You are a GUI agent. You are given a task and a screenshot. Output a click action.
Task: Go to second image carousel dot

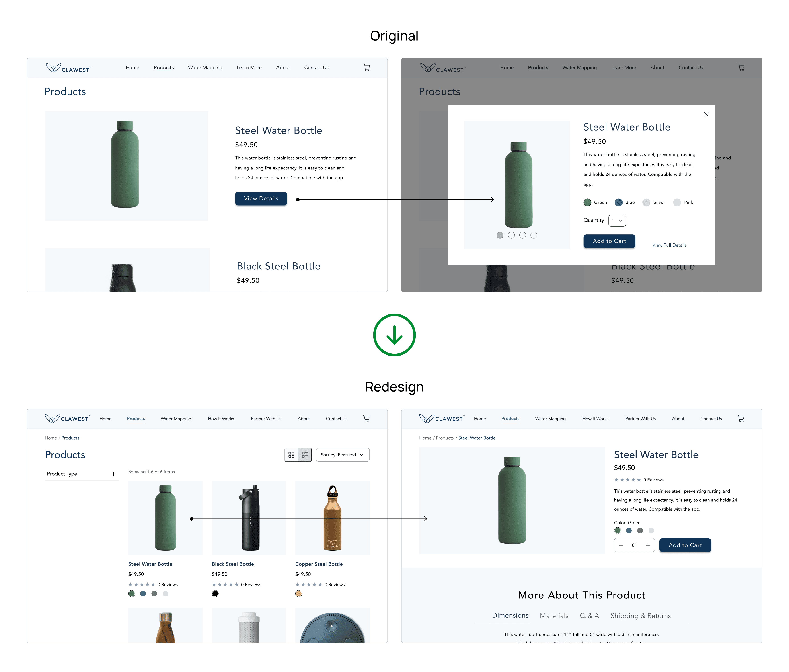(x=511, y=235)
